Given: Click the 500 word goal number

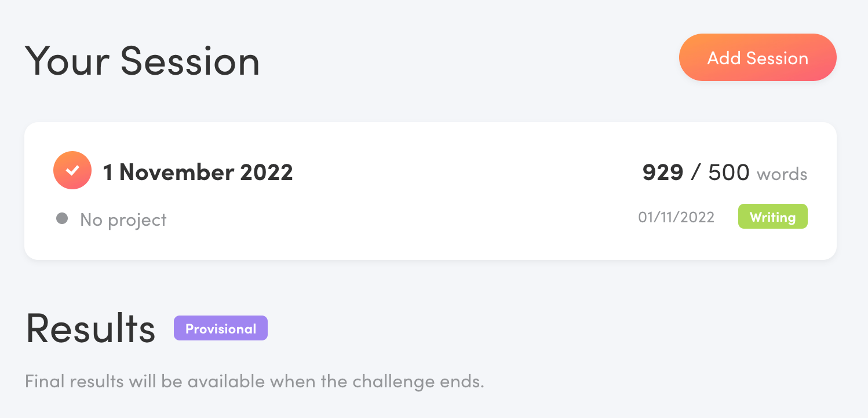Looking at the screenshot, I should coord(729,173).
